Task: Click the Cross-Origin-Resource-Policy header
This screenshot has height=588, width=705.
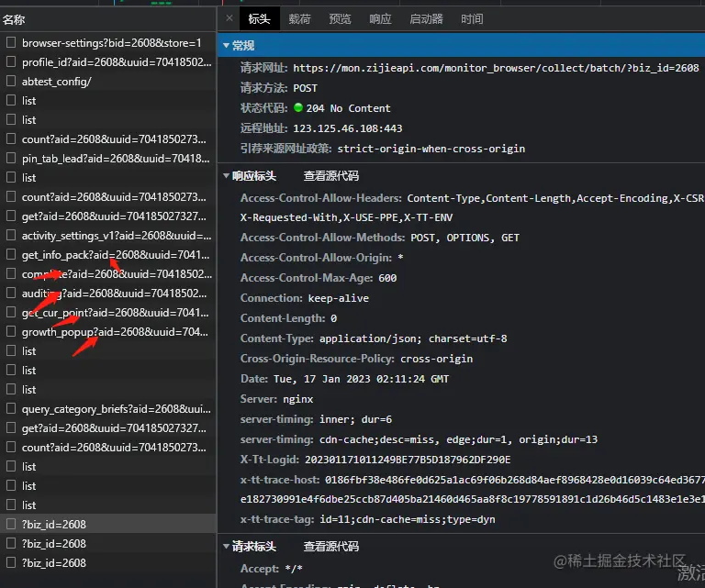Action: point(356,359)
